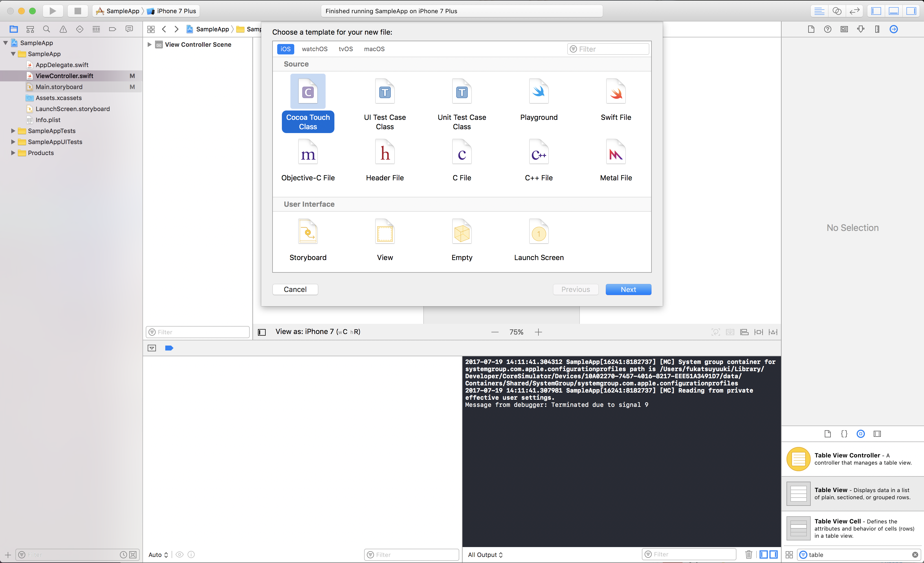Go forward in the editor history
This screenshot has height=563, width=924.
[176, 29]
